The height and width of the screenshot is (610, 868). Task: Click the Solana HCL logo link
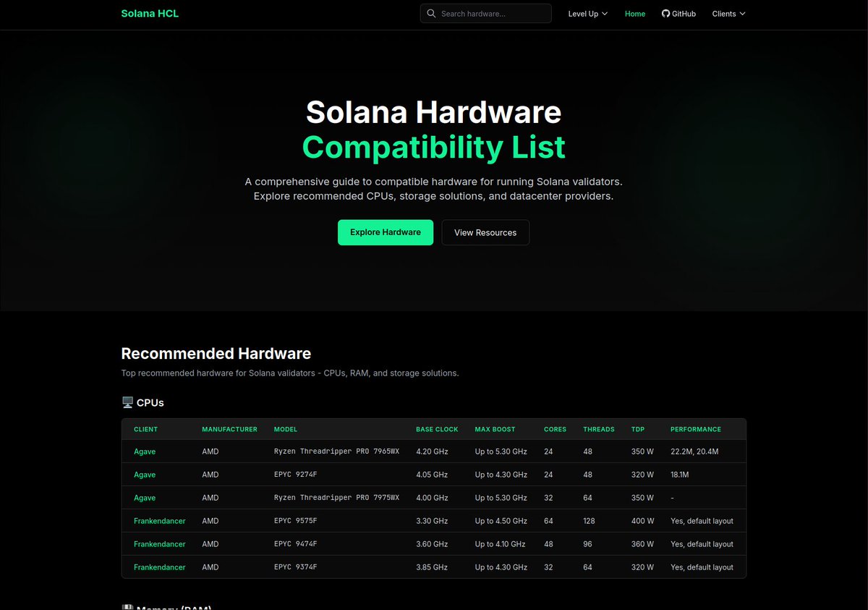(150, 14)
